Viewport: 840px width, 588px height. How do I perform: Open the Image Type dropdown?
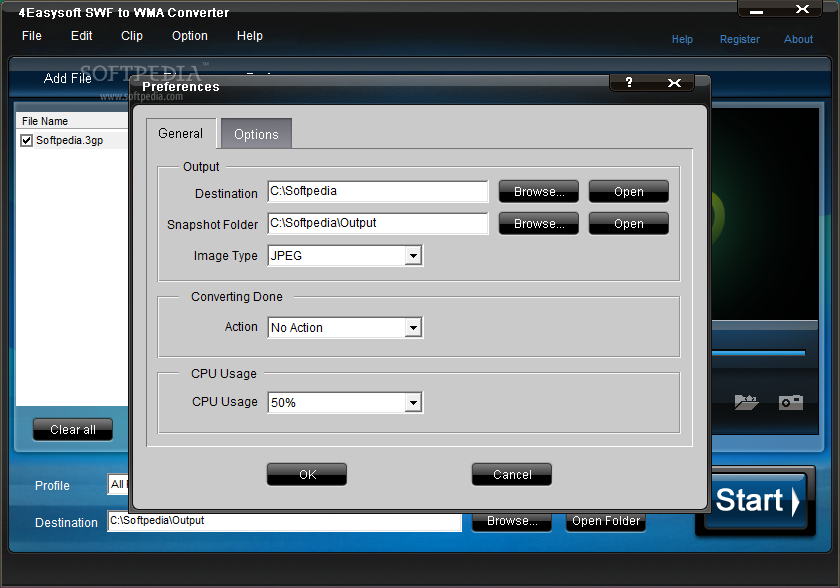coord(413,255)
